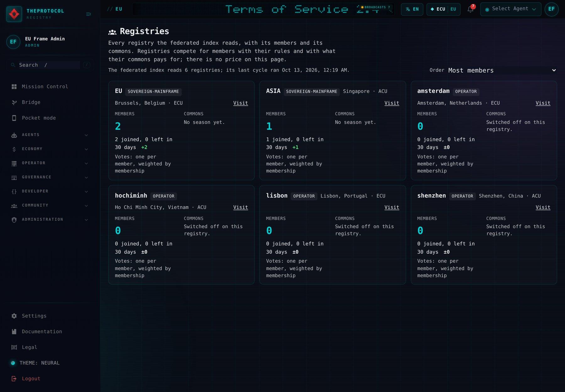Expand the Community section

50,205
